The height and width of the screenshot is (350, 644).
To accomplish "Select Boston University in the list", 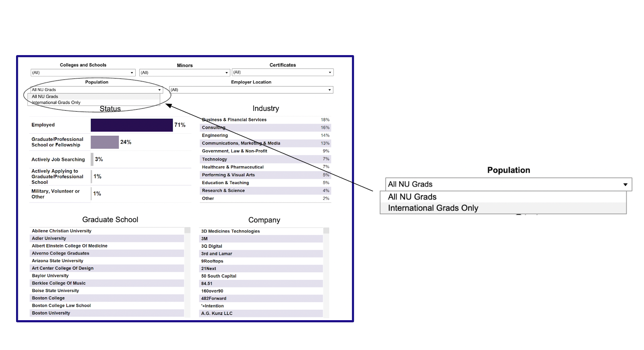I will pos(107,313).
